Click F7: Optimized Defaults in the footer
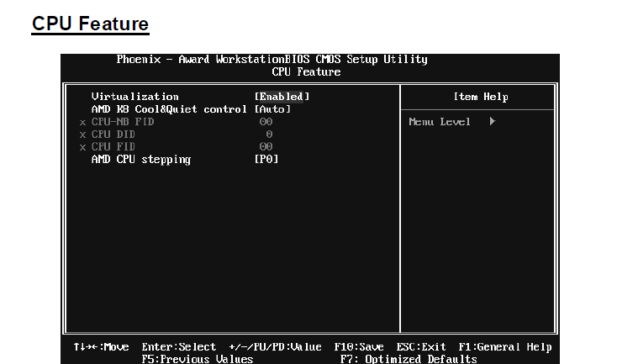Image resolution: width=617 pixels, height=364 pixels. [409, 359]
